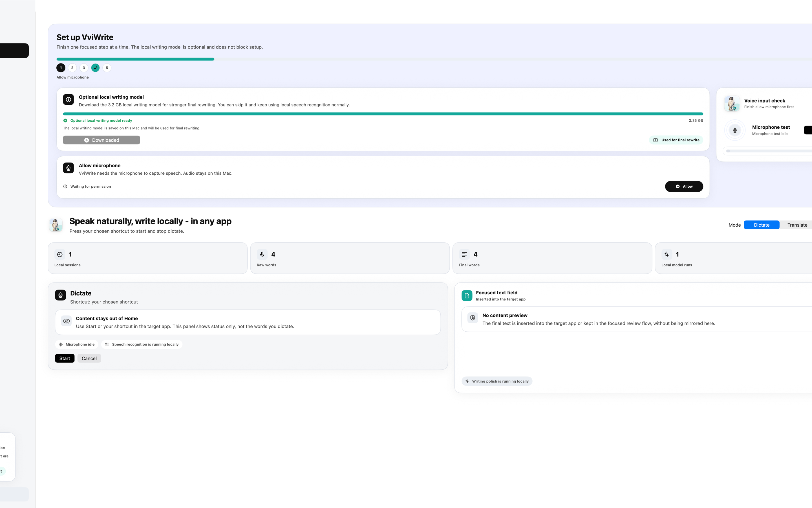
Task: Click the Used for final rewrite chip
Action: (x=676, y=140)
